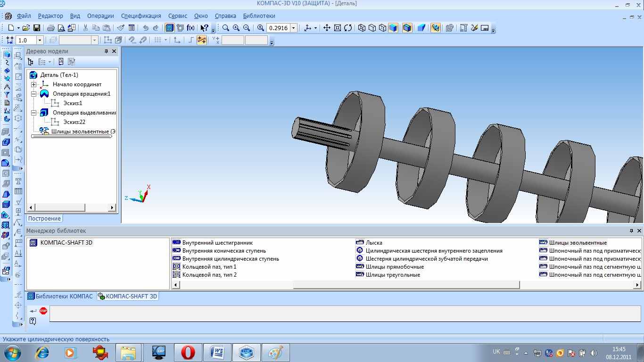Open variables via the f(x) icon

point(191,28)
